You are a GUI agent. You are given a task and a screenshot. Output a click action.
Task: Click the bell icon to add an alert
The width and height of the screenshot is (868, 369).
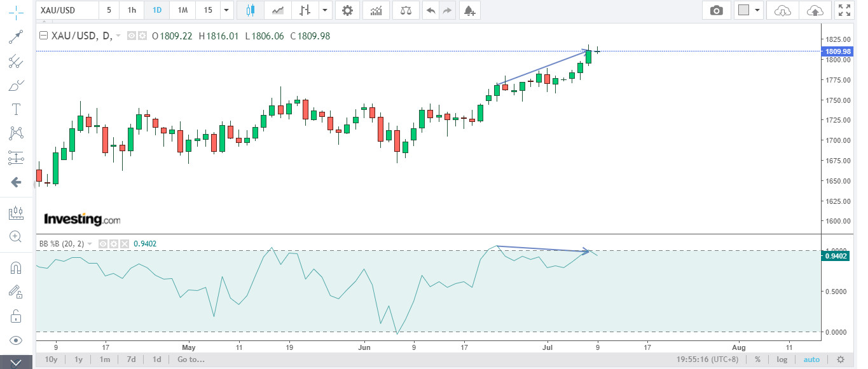[469, 10]
